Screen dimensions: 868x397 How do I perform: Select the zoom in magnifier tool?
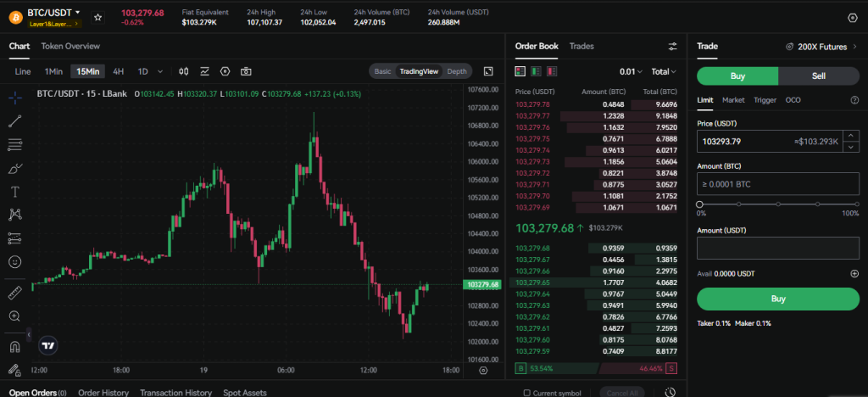tap(15, 316)
